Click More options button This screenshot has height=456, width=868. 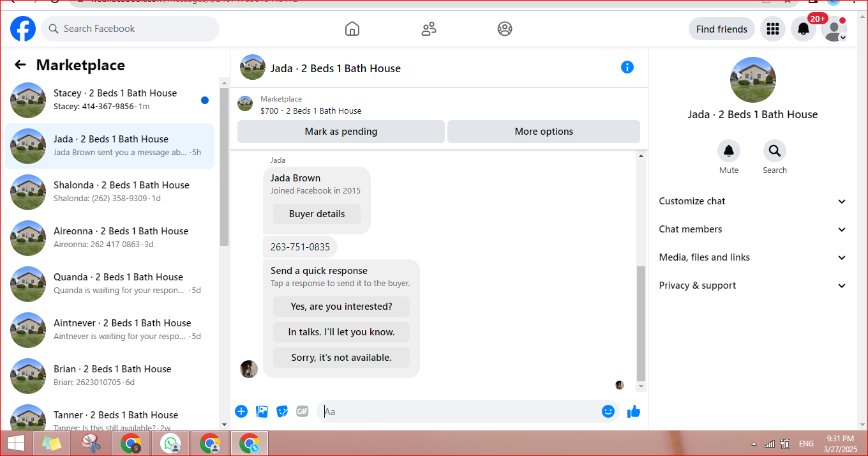point(544,132)
